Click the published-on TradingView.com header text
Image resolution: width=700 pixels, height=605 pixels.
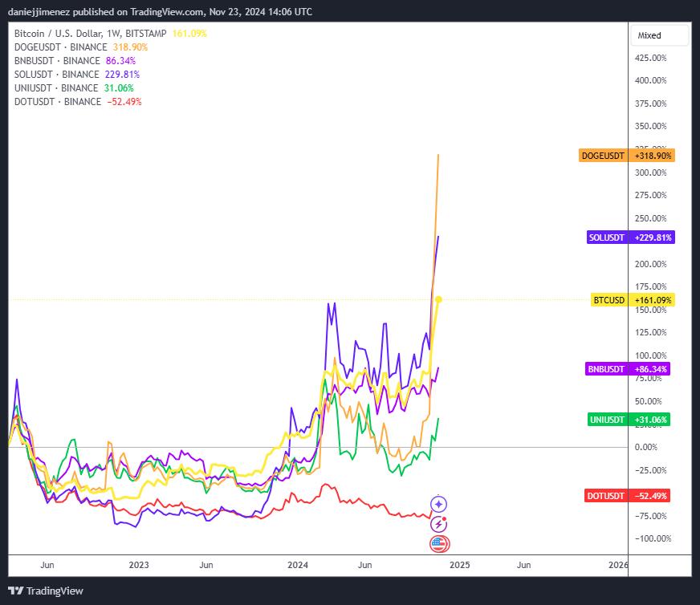160,11
